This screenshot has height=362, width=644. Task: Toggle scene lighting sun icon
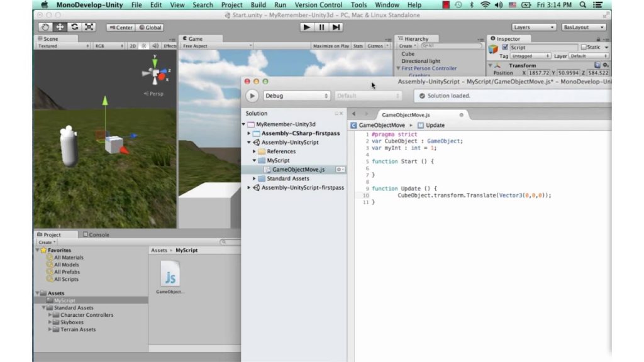click(144, 46)
